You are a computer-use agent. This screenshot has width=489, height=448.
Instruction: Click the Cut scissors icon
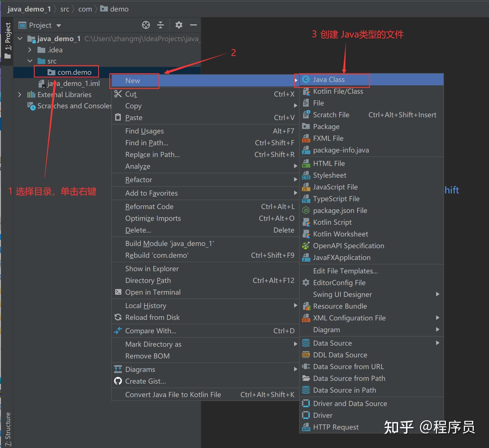point(118,94)
